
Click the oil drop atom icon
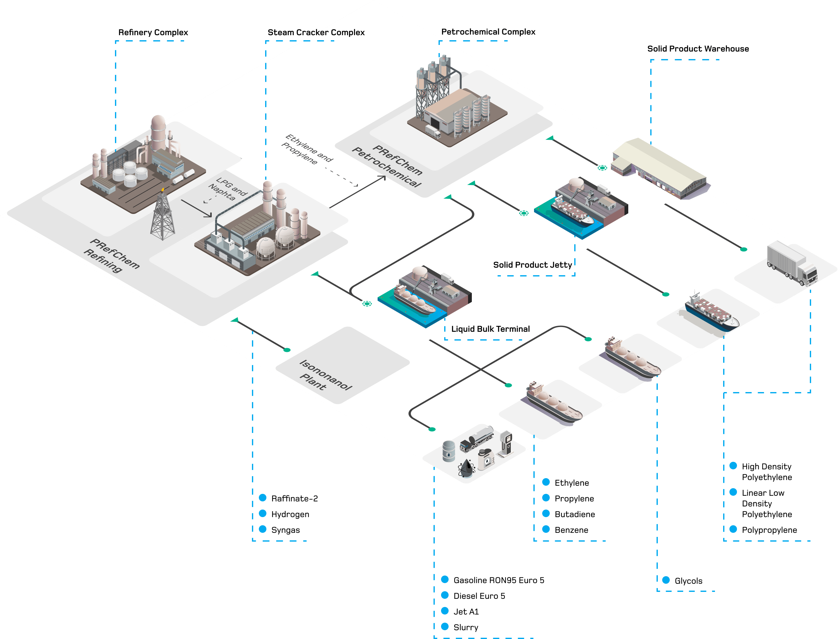coord(466,468)
